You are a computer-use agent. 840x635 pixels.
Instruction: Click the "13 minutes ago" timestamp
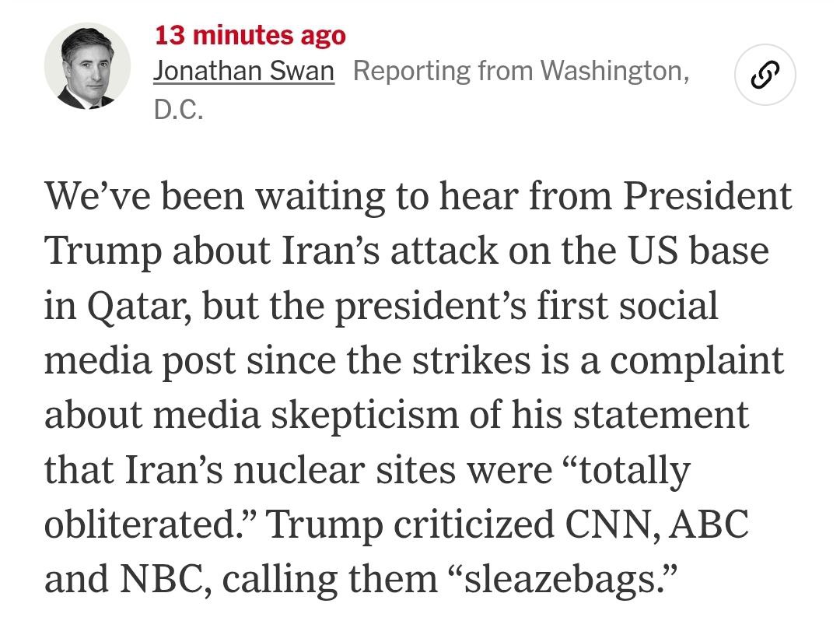tap(250, 35)
